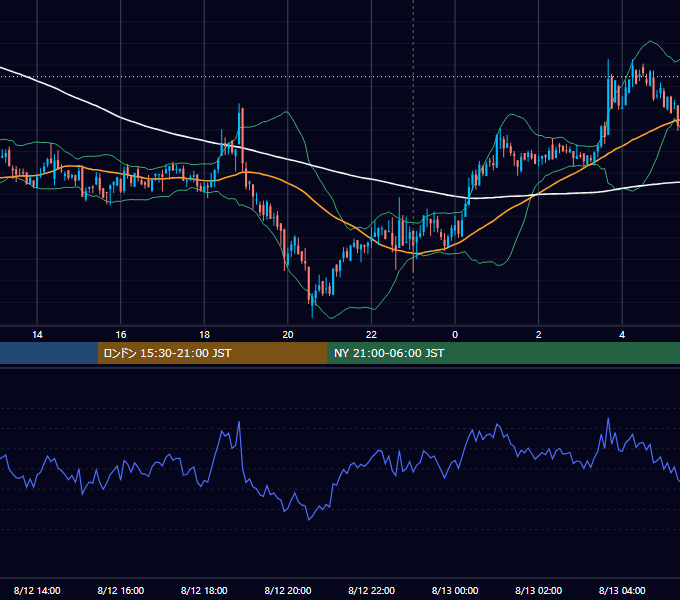Click the 8/13 04:00 time label
Screen dimensions: 680x600
[x=622, y=590]
